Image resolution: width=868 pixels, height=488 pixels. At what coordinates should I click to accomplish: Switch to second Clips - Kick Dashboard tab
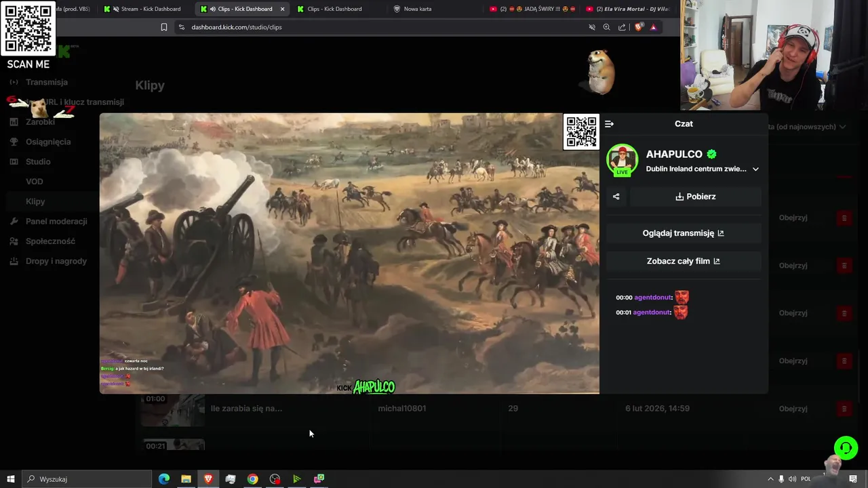point(336,9)
